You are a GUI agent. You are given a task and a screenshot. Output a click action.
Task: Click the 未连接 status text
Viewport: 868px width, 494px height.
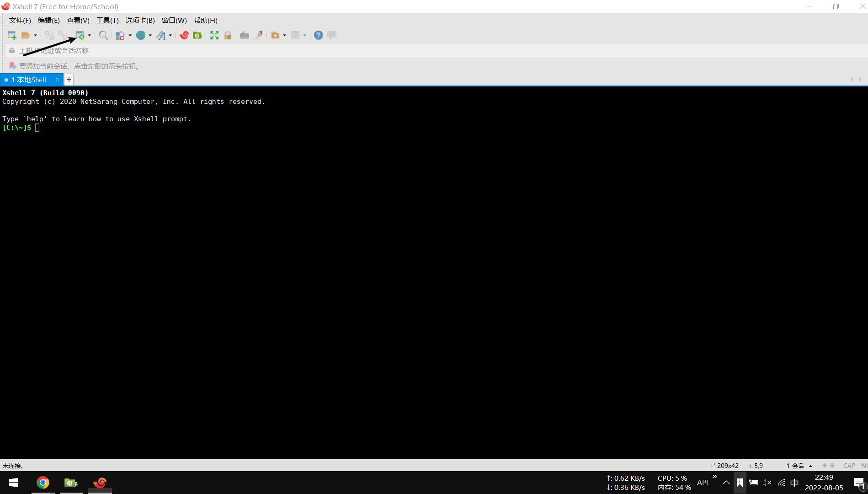[13, 466]
